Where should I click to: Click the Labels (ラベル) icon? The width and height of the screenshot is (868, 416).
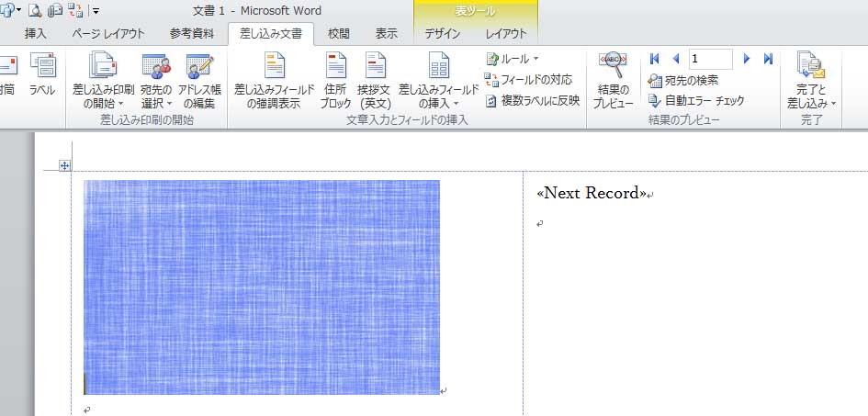(x=41, y=74)
